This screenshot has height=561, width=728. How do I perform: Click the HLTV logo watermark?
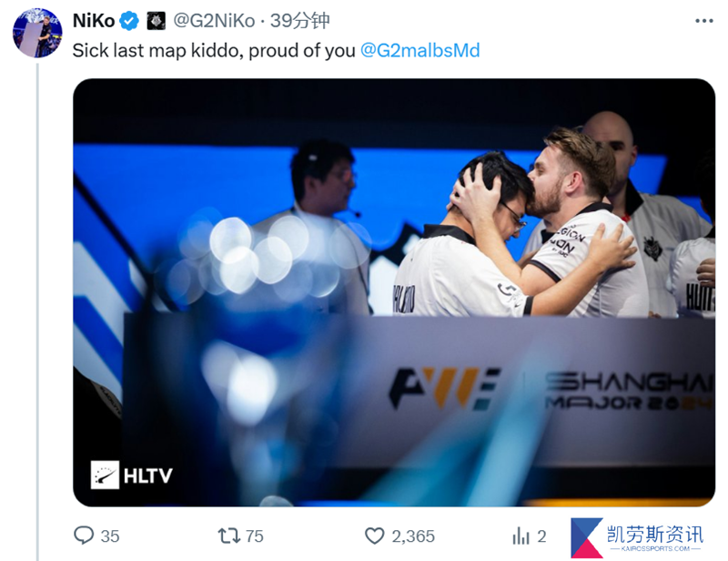point(131,475)
